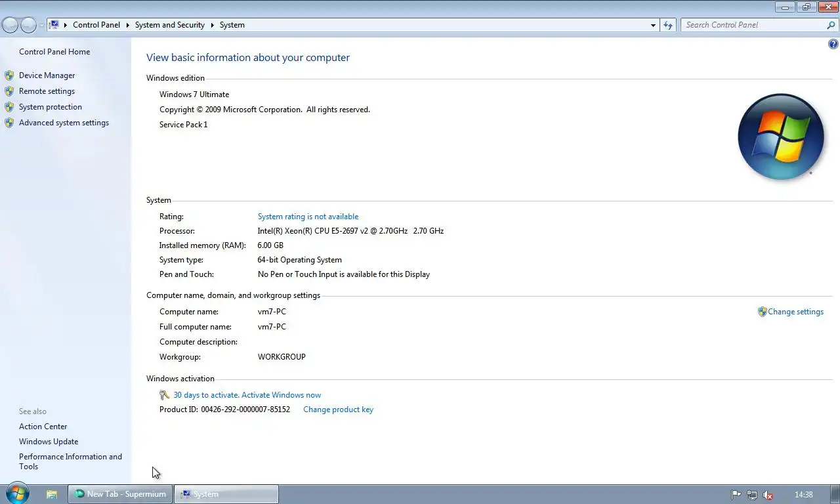This screenshot has height=504, width=840.
Task: Click the shield icon next to Change settings
Action: (x=762, y=312)
